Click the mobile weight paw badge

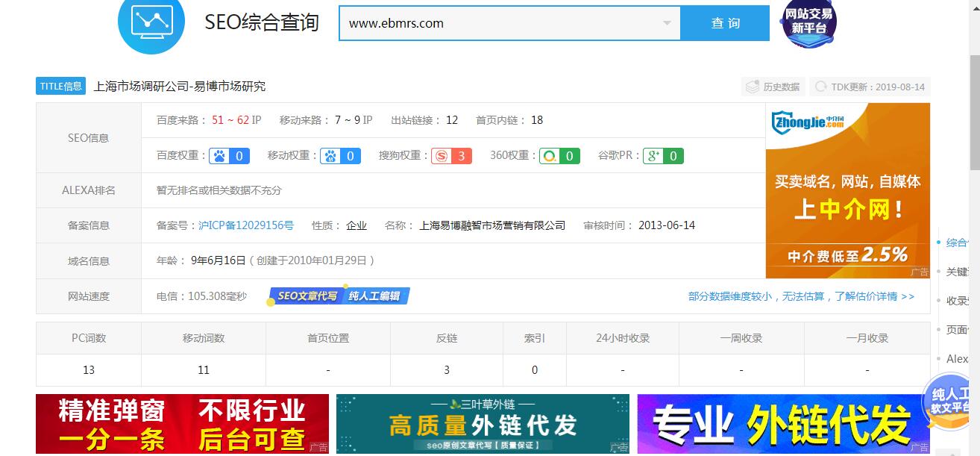pyautogui.click(x=340, y=156)
